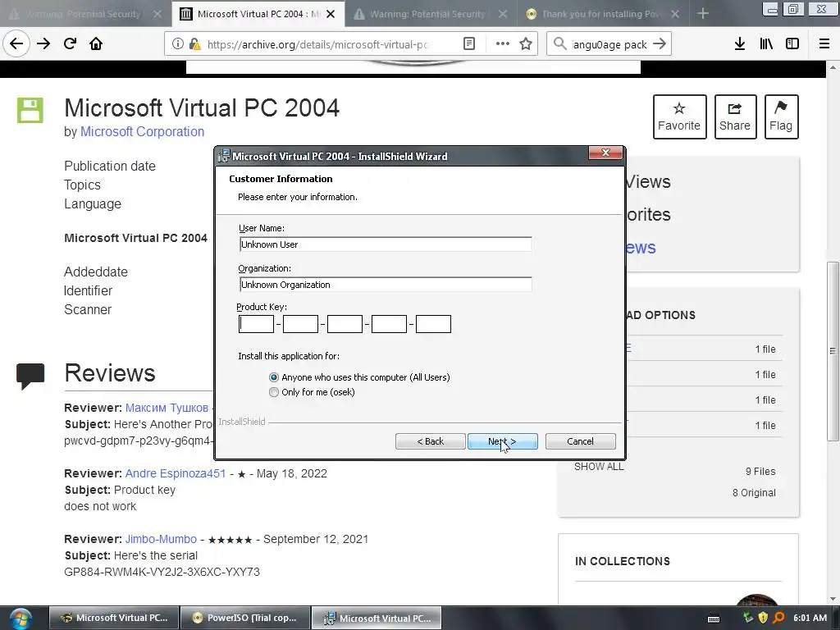Click the serial GP884-RWM4K-VY2J2-3X6XC-YXY73 text
This screenshot has height=630, width=840.
(162, 572)
